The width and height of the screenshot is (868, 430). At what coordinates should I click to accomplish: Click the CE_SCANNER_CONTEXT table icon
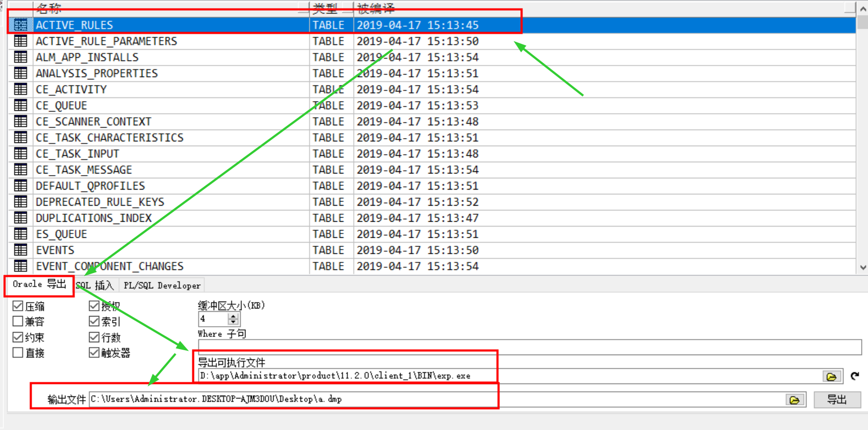coord(20,121)
